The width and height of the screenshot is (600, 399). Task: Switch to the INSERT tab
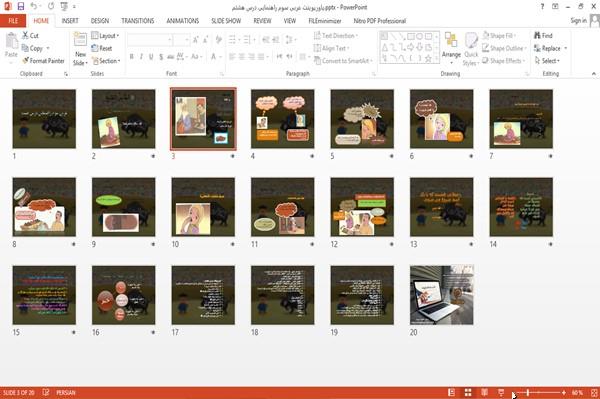tap(70, 21)
